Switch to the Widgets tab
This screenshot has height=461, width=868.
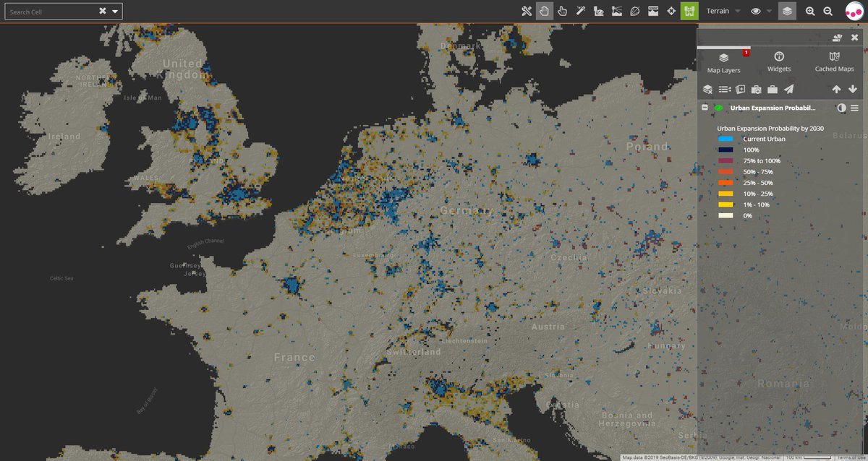(779, 62)
